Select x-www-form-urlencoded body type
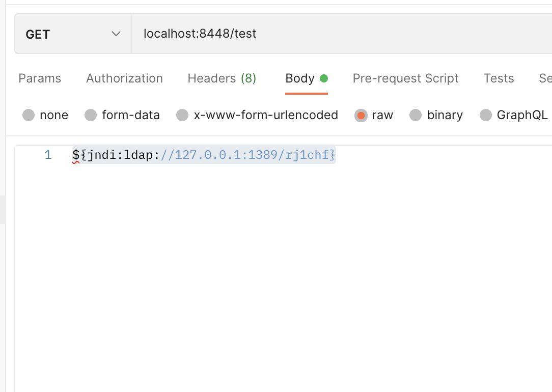 tap(182, 115)
